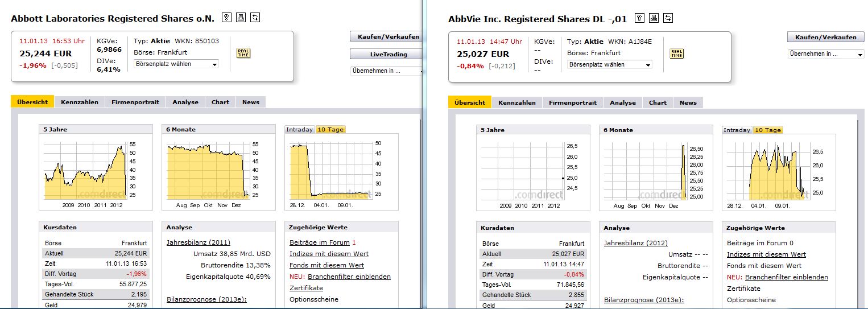
Task: Print the AbbVie page via printer icon
Action: click(x=654, y=18)
